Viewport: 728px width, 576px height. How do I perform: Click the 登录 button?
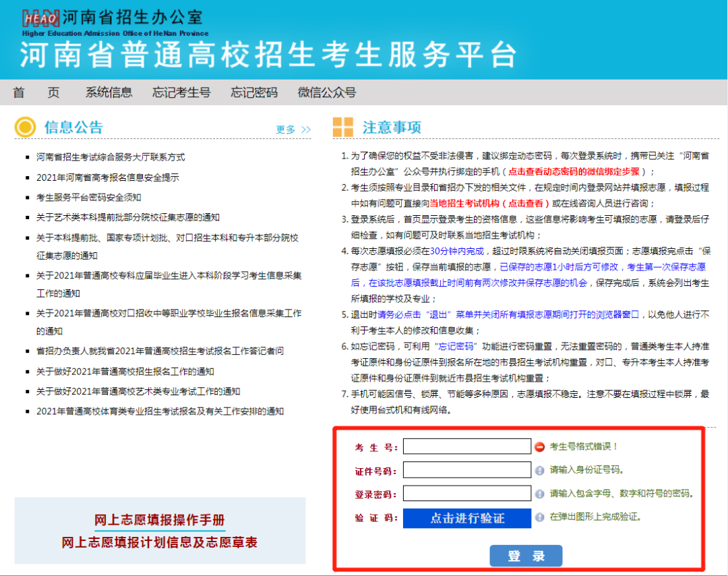pyautogui.click(x=526, y=555)
